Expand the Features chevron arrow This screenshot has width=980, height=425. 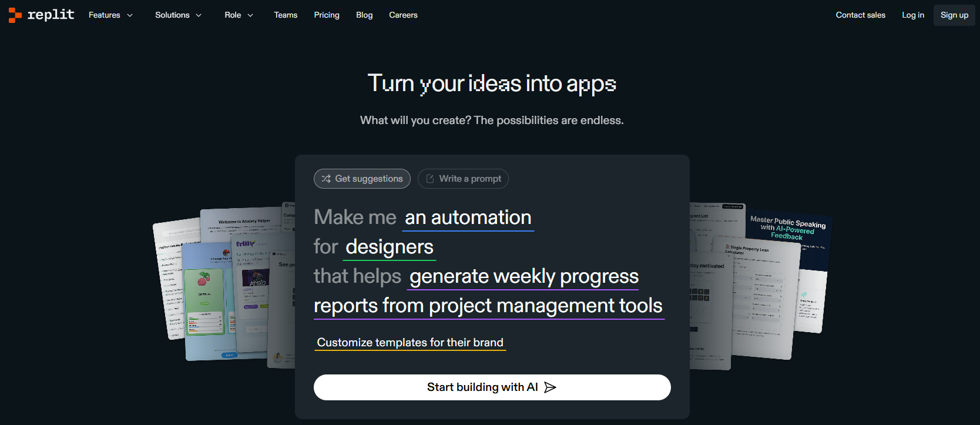130,15
